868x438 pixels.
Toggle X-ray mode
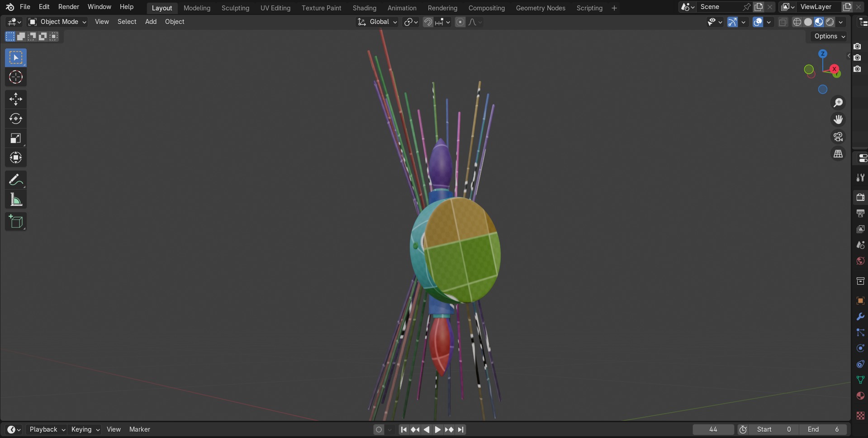click(783, 22)
